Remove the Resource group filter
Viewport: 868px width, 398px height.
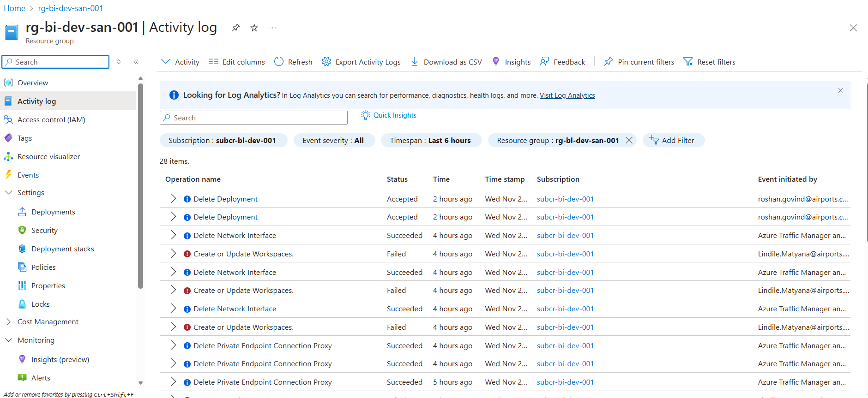[x=629, y=140]
